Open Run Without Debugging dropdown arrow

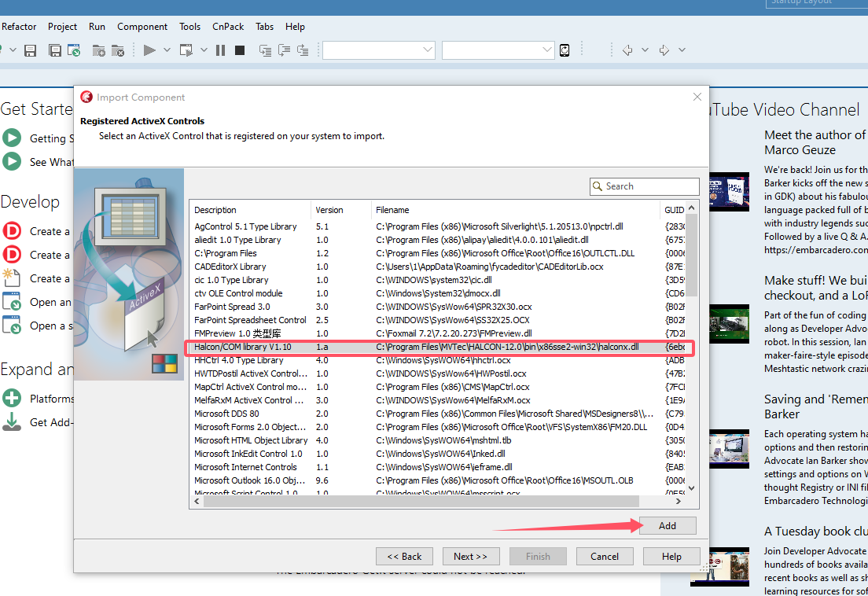click(204, 50)
